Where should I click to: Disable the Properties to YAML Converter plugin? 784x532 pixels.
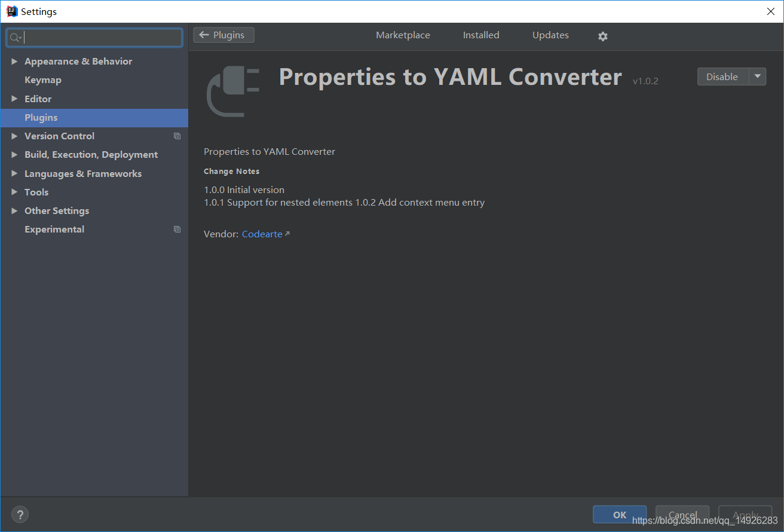tap(722, 77)
